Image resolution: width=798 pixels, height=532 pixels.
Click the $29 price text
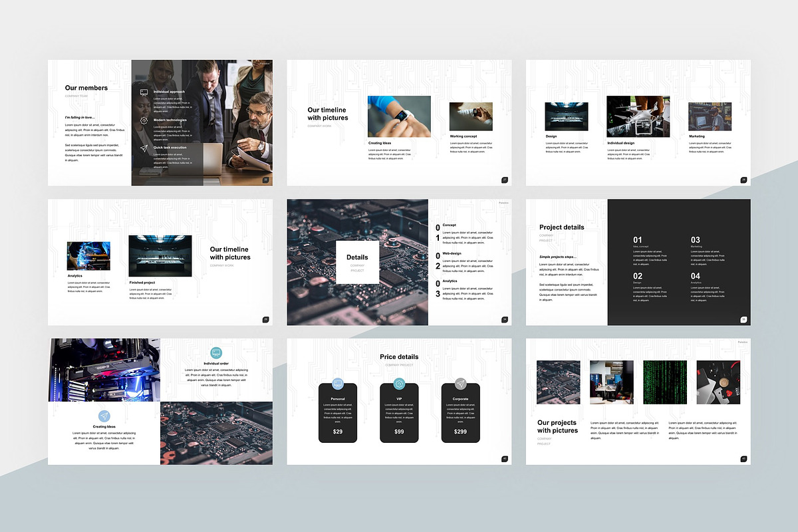338,432
